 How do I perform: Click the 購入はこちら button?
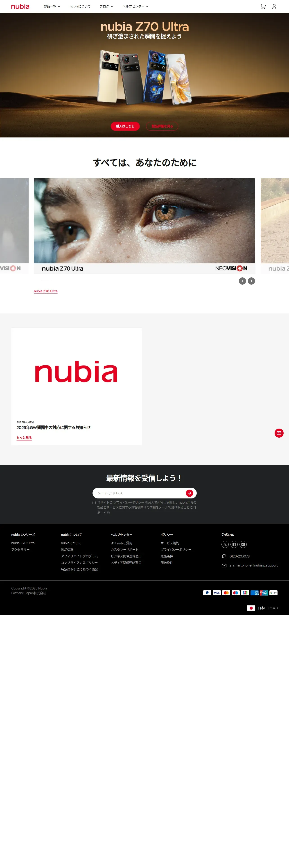click(x=125, y=126)
